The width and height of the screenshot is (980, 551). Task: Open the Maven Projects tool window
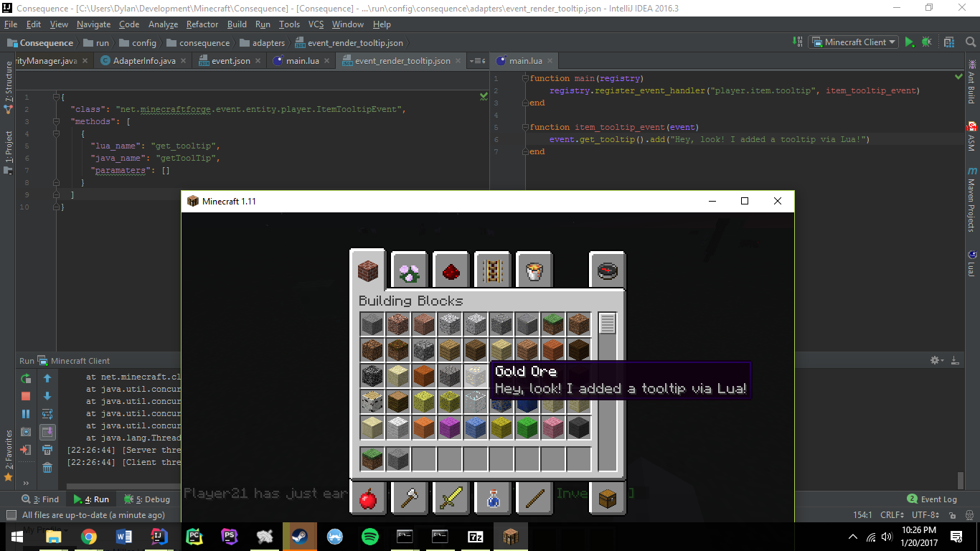(x=971, y=199)
